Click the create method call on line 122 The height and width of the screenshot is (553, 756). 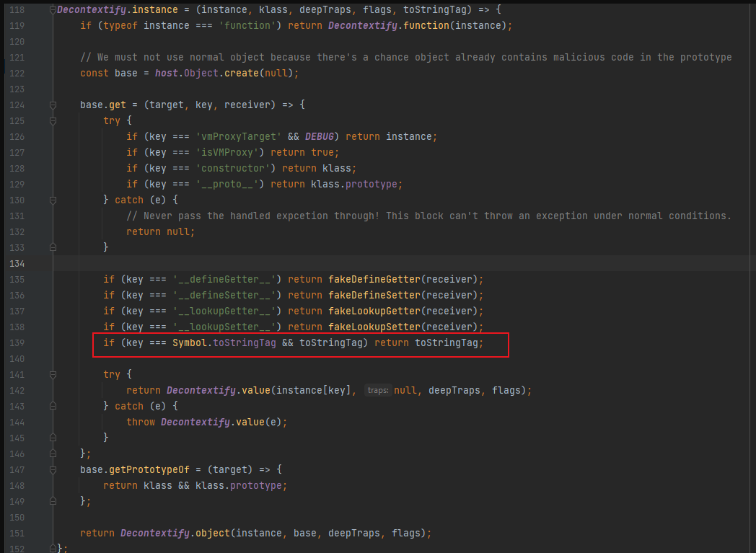click(x=242, y=74)
